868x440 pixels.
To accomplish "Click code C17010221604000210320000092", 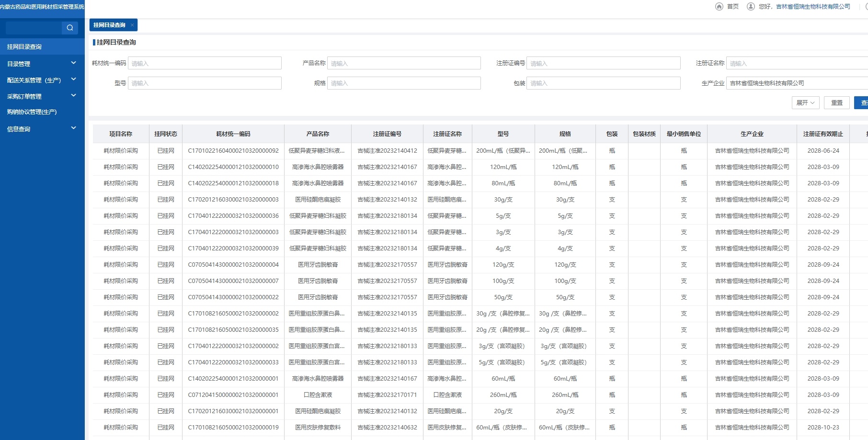I will 233,150.
